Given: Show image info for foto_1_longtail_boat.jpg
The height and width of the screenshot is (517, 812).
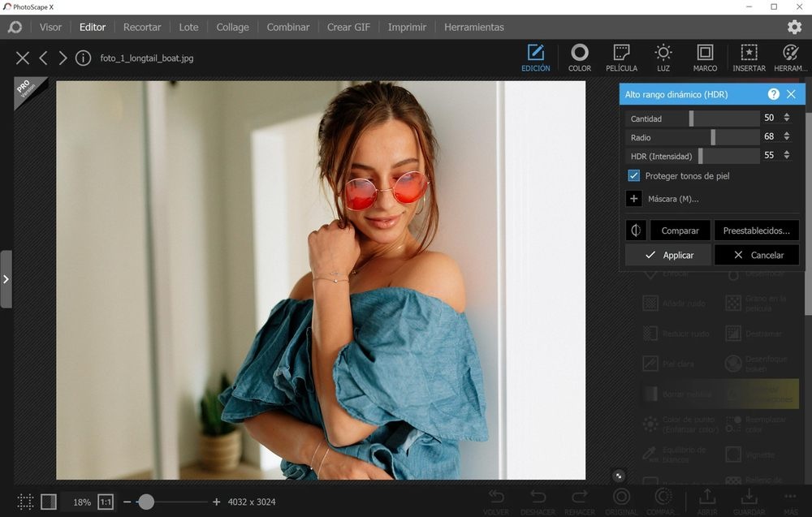Looking at the screenshot, I should [x=83, y=58].
